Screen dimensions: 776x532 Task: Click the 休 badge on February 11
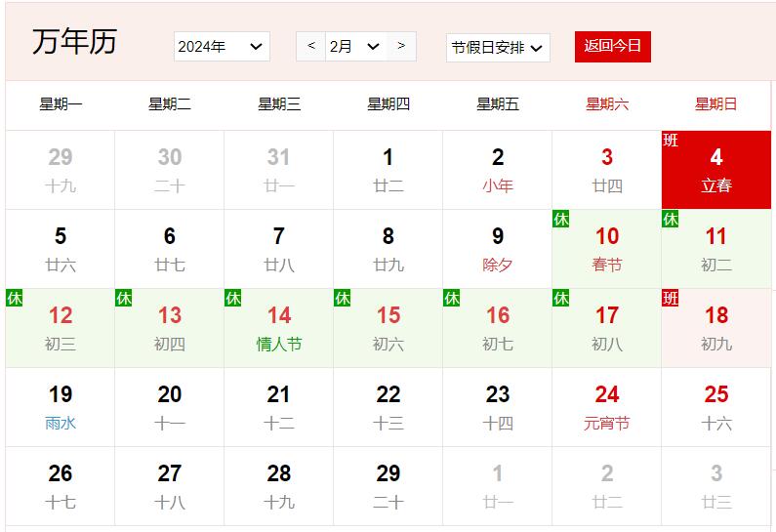click(x=671, y=219)
